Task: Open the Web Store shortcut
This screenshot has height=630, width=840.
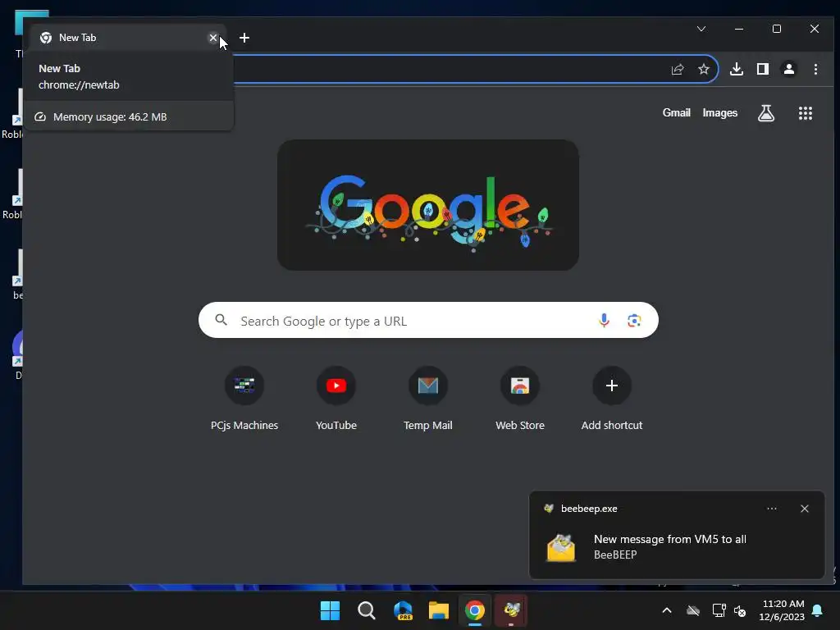Action: pos(519,399)
